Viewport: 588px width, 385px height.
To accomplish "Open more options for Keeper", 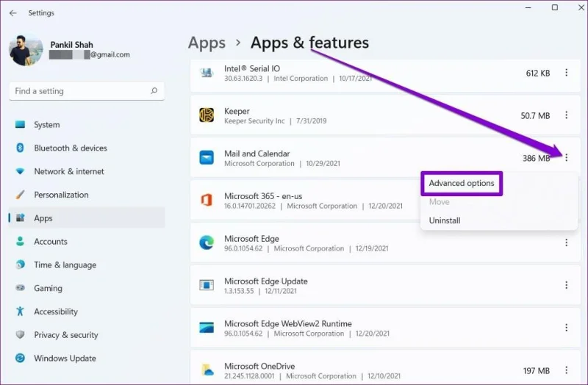I will click(566, 115).
